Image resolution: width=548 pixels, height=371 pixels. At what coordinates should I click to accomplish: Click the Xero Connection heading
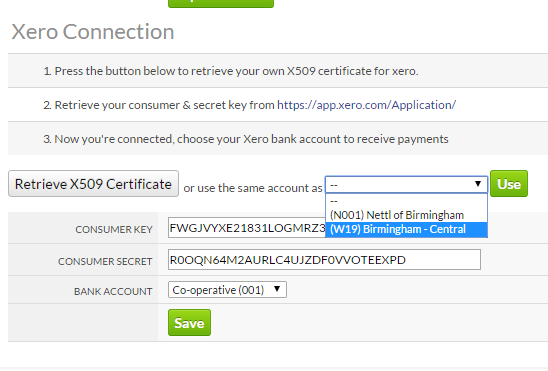point(93,32)
